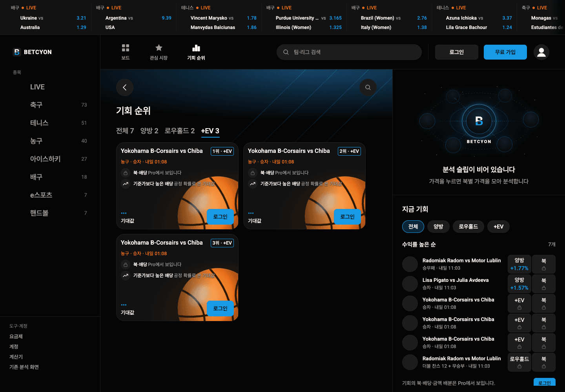
Task: Expand the three-dot menu on 1위 card
Action: (x=124, y=213)
